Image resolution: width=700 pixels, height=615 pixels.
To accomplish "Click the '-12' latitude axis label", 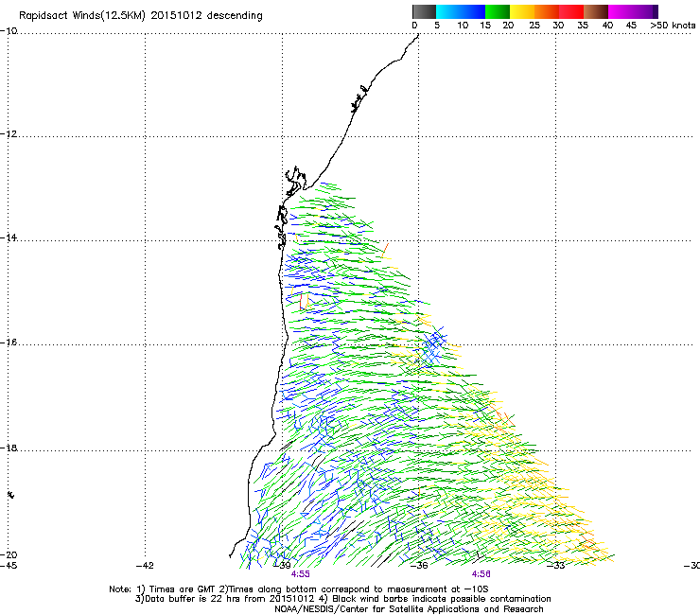I will pyautogui.click(x=9, y=134).
